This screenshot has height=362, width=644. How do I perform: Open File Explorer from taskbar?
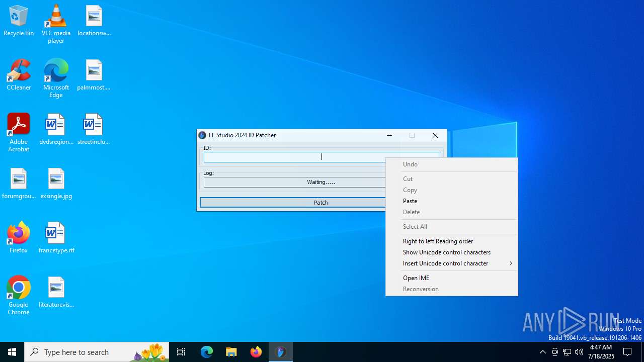(231, 352)
